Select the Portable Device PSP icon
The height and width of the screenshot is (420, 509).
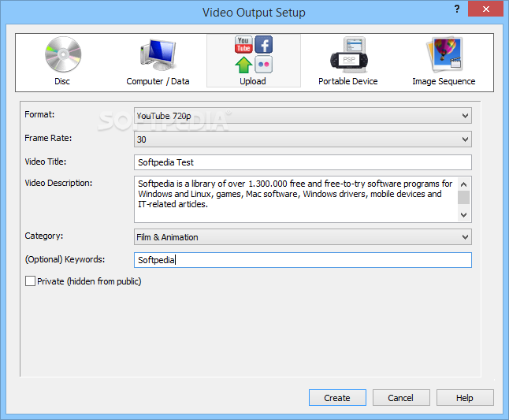[x=349, y=54]
